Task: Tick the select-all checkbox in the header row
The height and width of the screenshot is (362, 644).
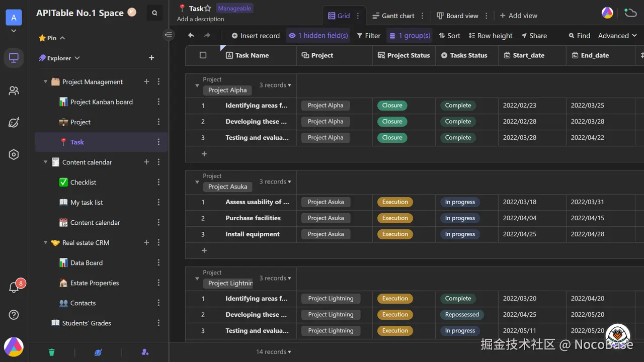Action: (x=203, y=55)
